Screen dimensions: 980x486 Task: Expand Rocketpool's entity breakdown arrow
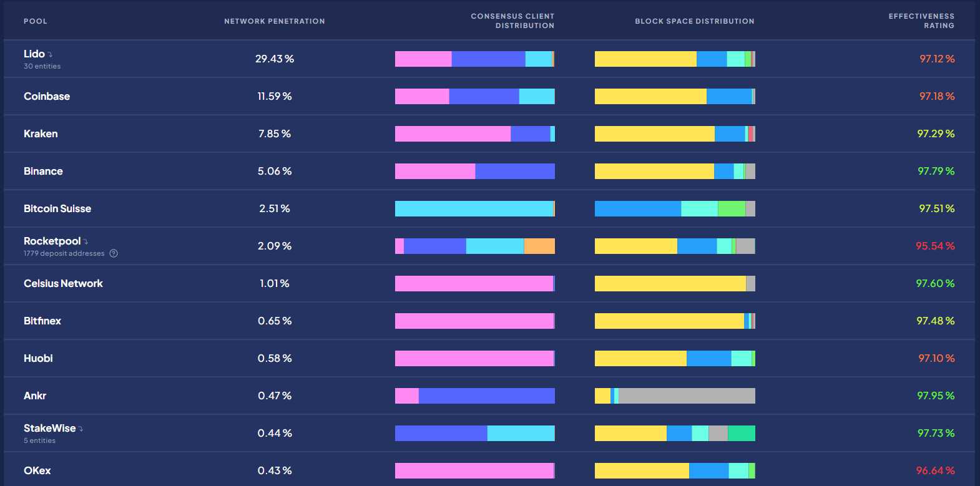coord(85,241)
